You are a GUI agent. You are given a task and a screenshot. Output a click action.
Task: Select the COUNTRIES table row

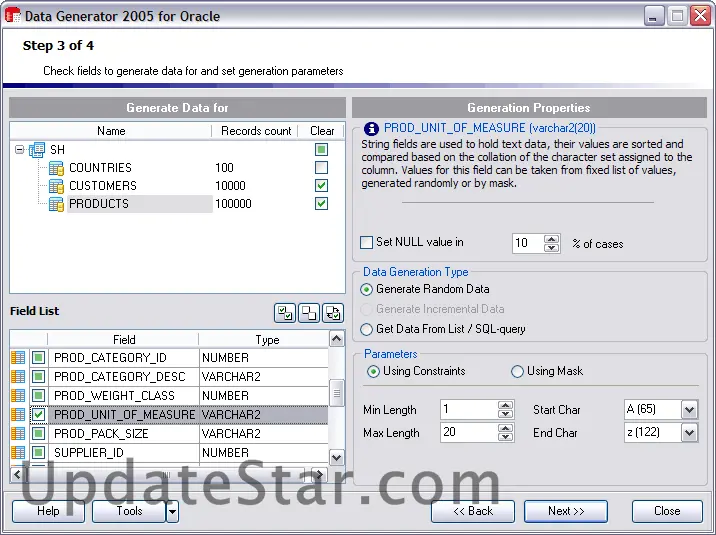[100, 168]
